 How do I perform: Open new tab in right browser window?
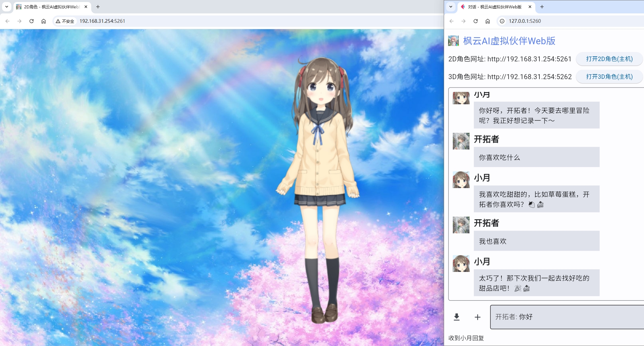tap(542, 7)
